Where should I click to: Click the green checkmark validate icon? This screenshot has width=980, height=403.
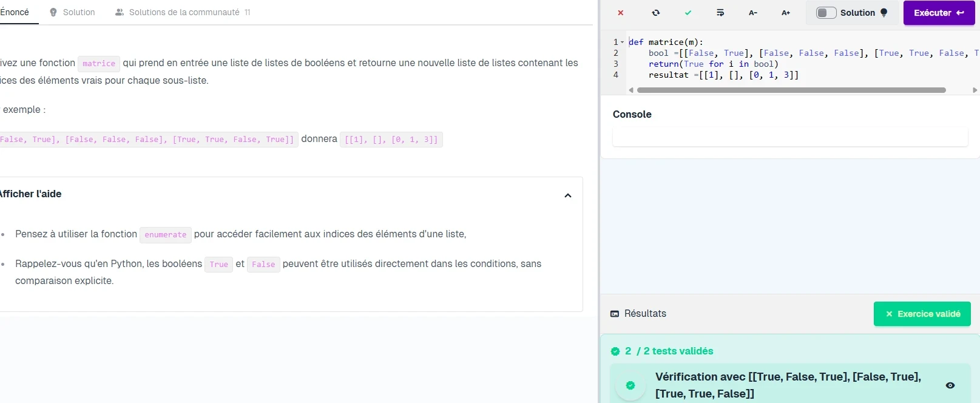688,13
